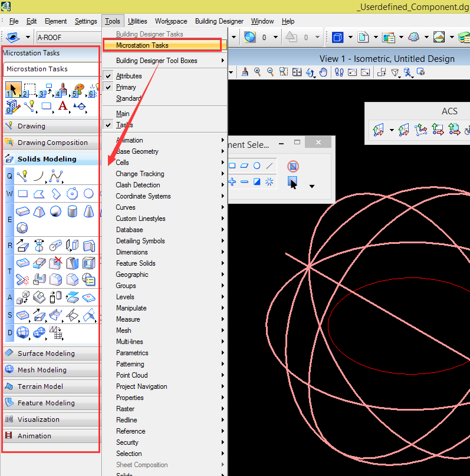Click the Zoom Out view icon
The width and height of the screenshot is (470, 476).
[271, 72]
